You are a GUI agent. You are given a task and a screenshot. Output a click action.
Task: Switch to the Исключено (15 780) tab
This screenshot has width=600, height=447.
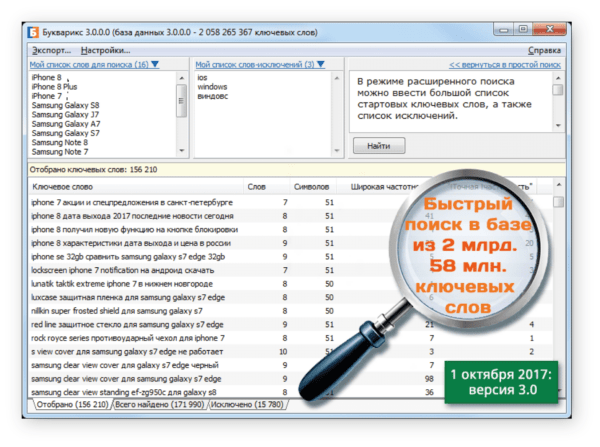(x=247, y=405)
